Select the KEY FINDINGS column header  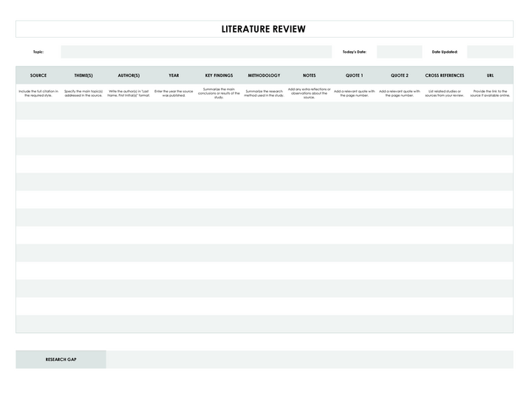[x=219, y=75]
